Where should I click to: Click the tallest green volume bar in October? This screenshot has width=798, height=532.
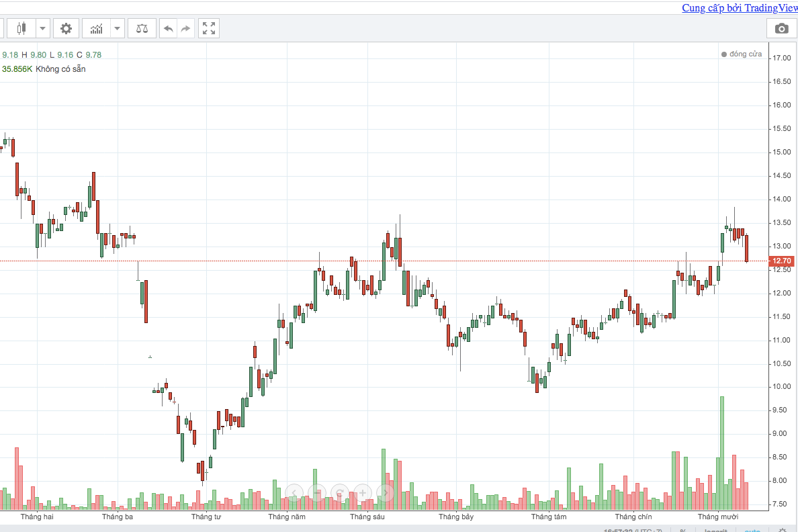pyautogui.click(x=721, y=453)
